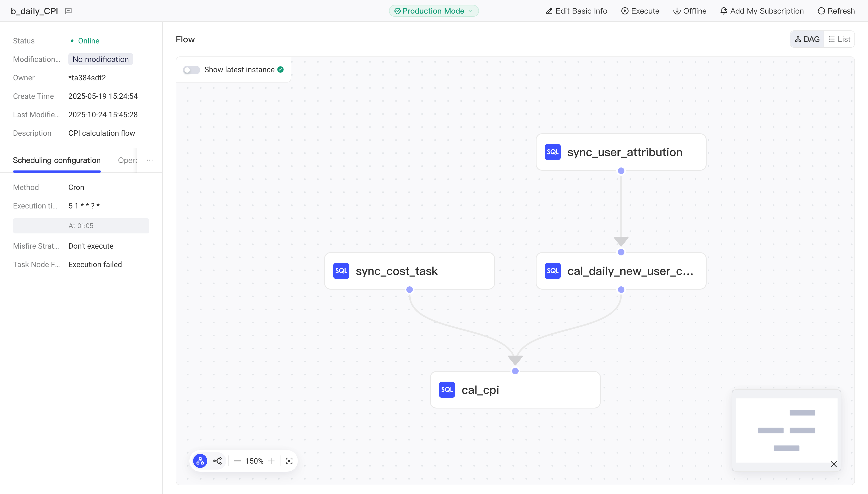Click Add My Subscription
The image size is (868, 494).
(x=762, y=11)
